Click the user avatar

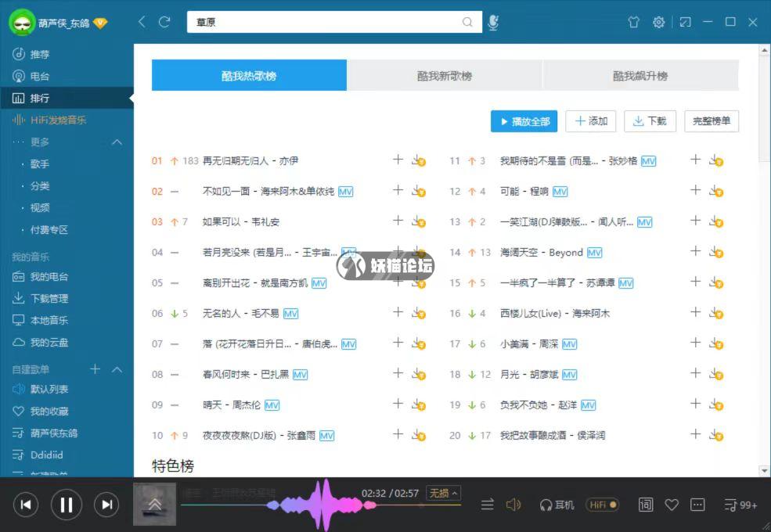tap(22, 23)
